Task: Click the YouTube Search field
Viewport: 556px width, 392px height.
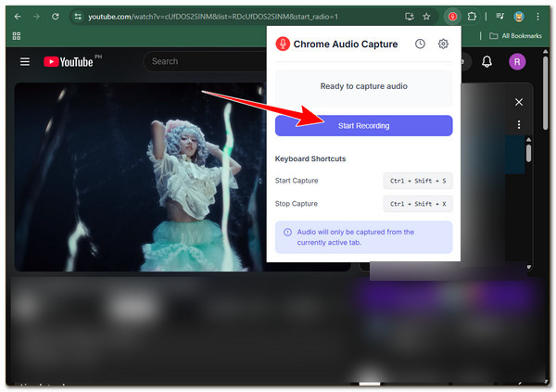Action: point(206,61)
